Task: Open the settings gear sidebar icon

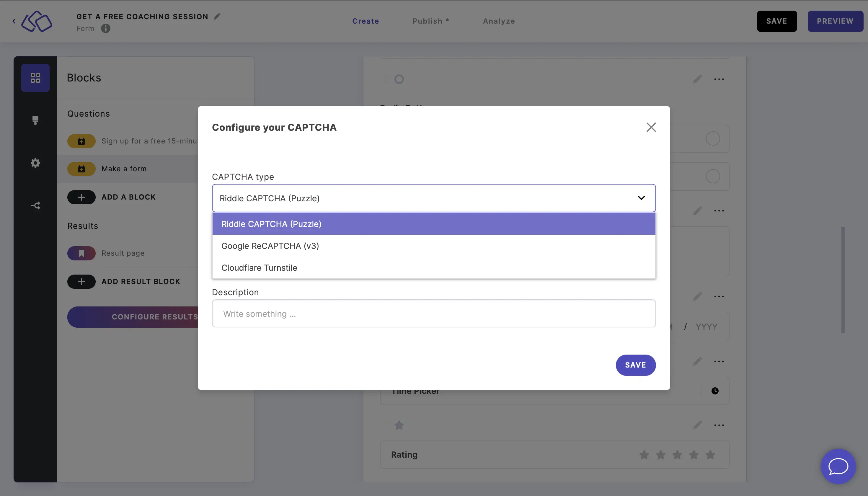Action: [35, 163]
